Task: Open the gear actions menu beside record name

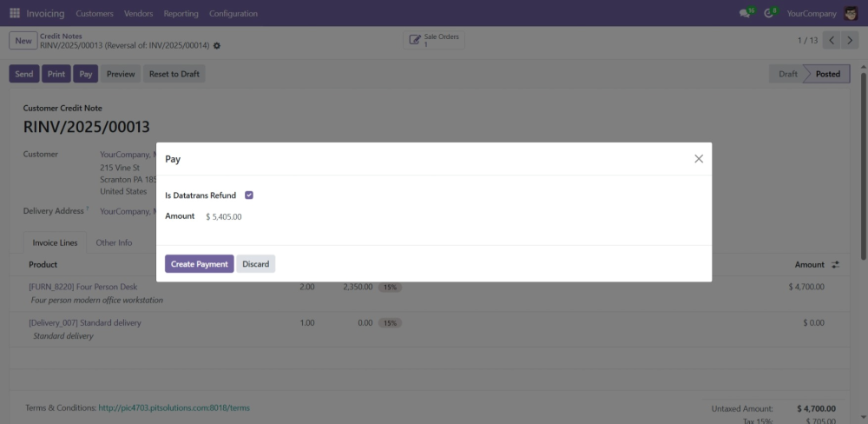Action: [217, 45]
